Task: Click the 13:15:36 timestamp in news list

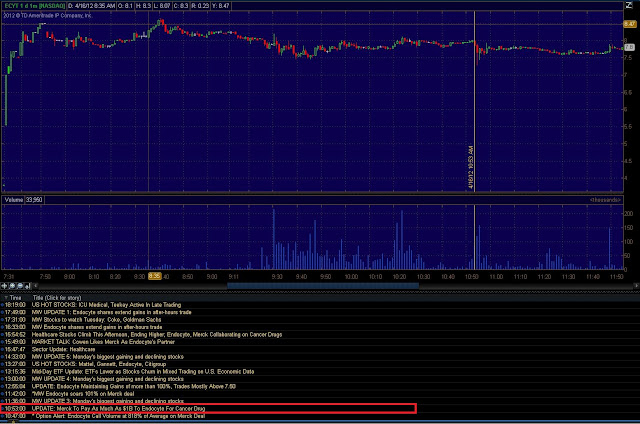Action: (x=15, y=371)
